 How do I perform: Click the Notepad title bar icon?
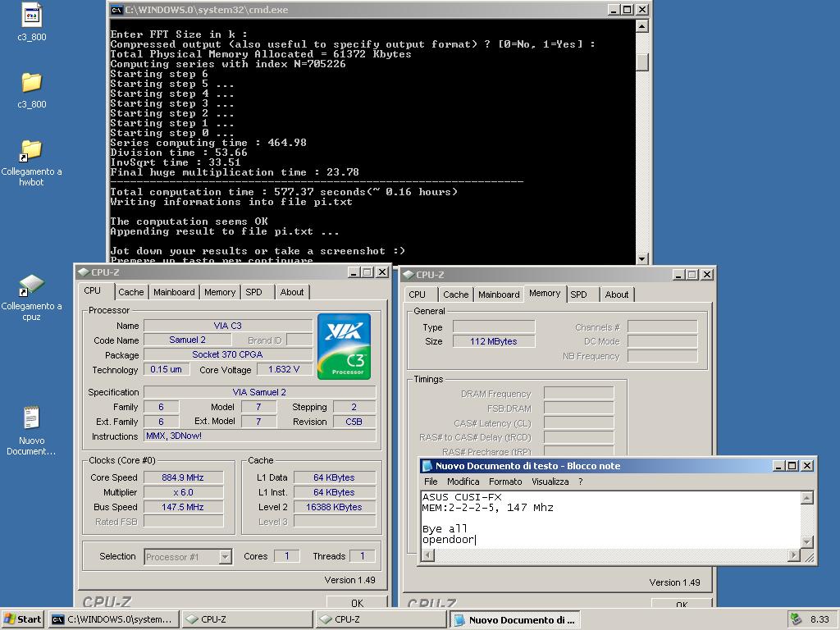(427, 466)
